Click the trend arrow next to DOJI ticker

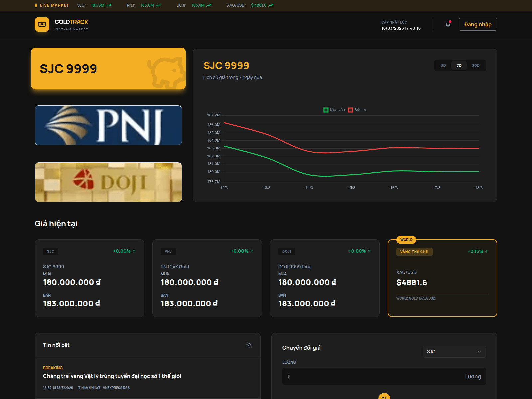point(209,5)
